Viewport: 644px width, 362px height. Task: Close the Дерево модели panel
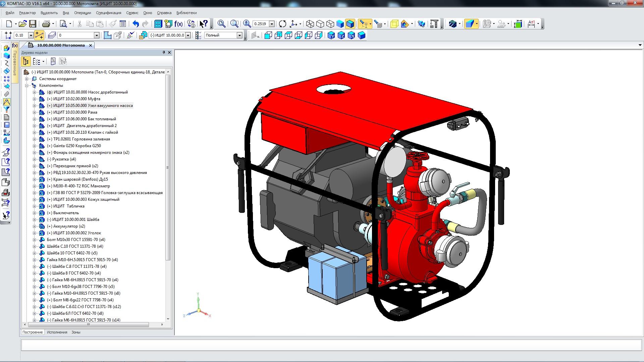tap(169, 53)
